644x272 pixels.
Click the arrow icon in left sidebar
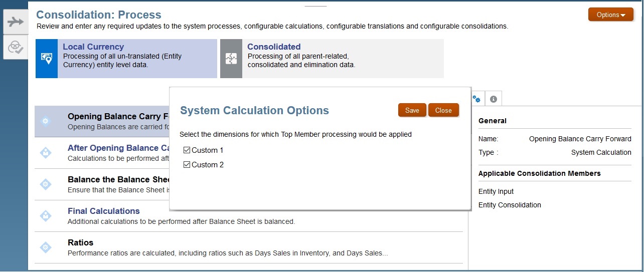click(x=16, y=22)
